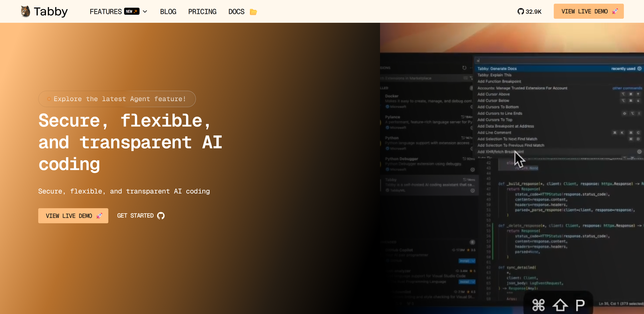Expand the Features dropdown chevron

145,12
